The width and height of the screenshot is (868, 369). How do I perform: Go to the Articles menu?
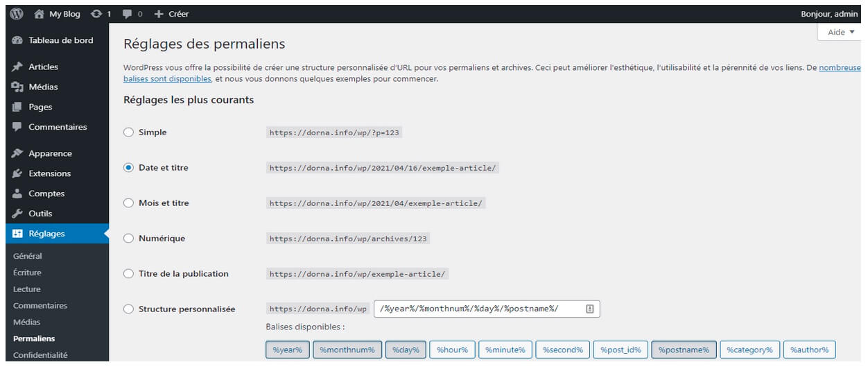[43, 67]
